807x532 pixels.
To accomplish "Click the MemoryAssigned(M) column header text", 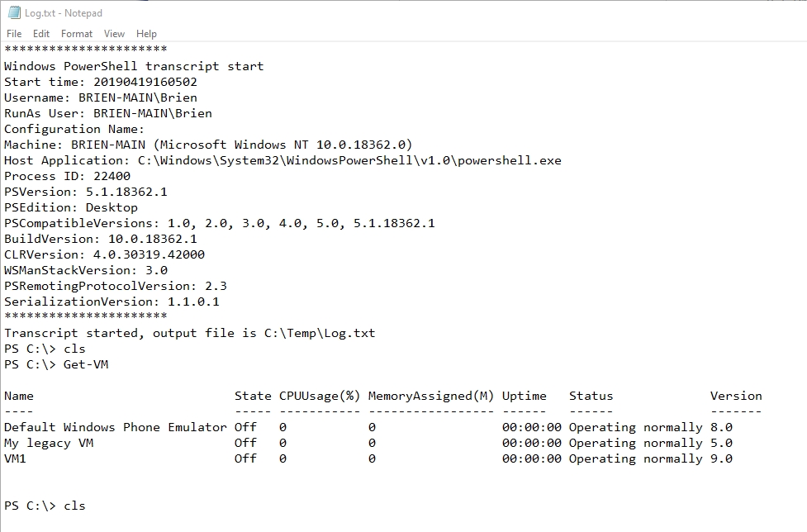I will pyautogui.click(x=431, y=397).
